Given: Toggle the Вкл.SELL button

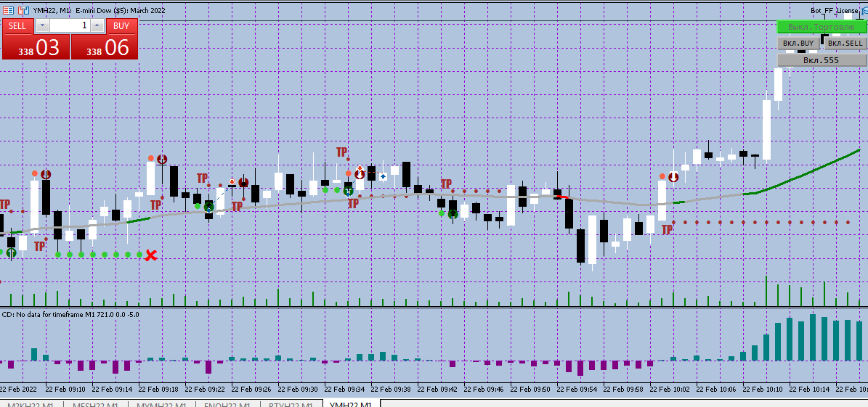Looking at the screenshot, I should point(845,43).
